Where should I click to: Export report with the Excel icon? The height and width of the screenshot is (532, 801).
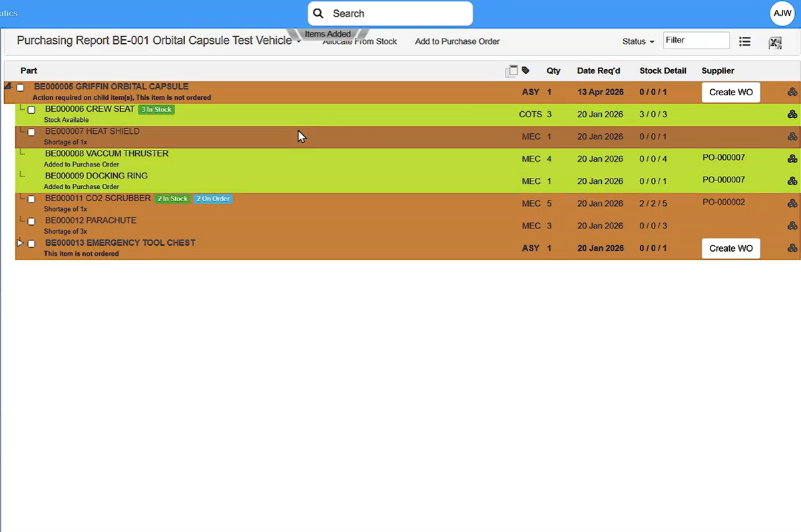[x=775, y=43]
